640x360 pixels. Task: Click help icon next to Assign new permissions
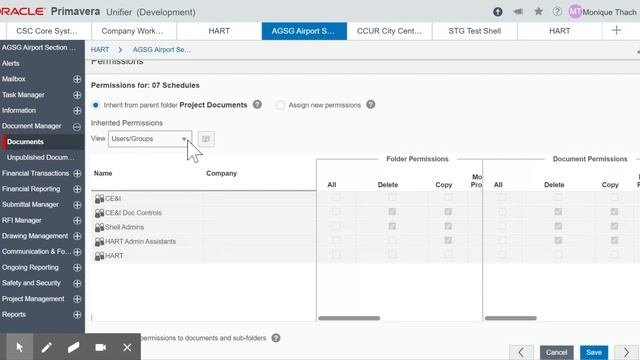(371, 104)
